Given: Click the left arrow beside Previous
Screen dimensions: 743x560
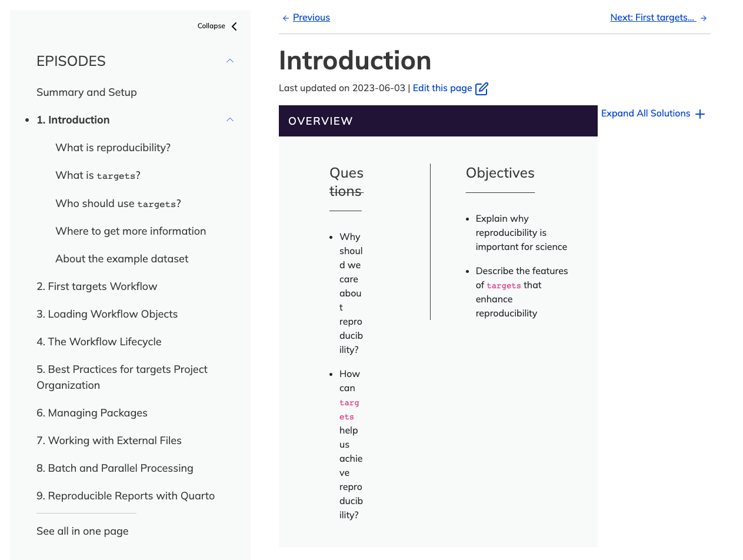Looking at the screenshot, I should click(x=285, y=17).
